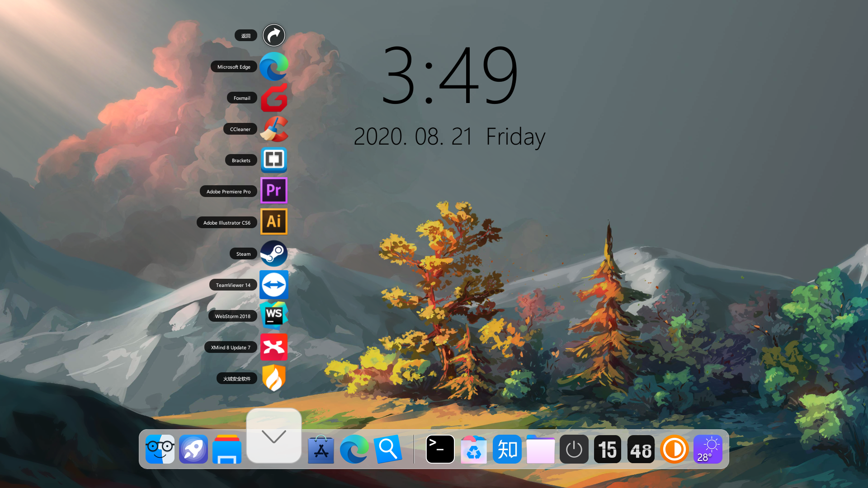Launch WebStorm 2018 IDE

click(273, 316)
